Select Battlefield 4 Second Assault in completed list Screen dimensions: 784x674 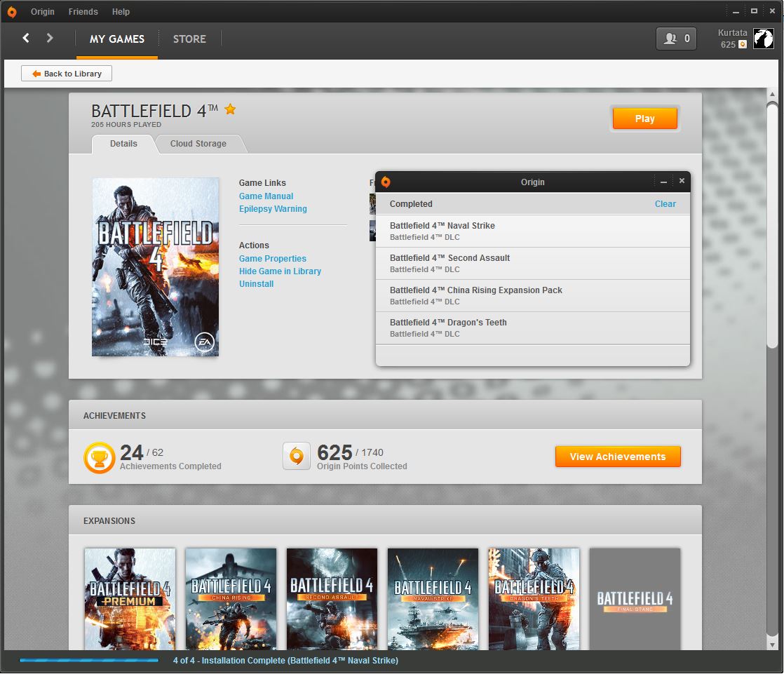(x=533, y=264)
